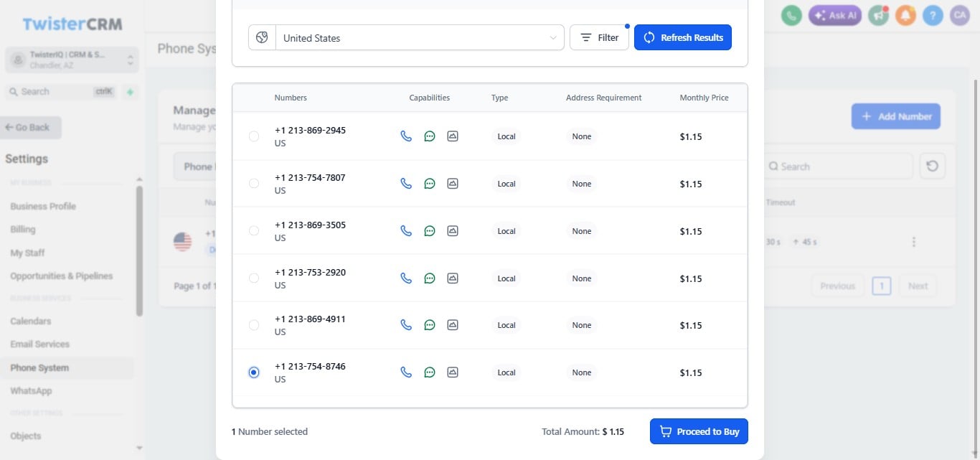Open Billing in settings sidebar

tap(23, 229)
